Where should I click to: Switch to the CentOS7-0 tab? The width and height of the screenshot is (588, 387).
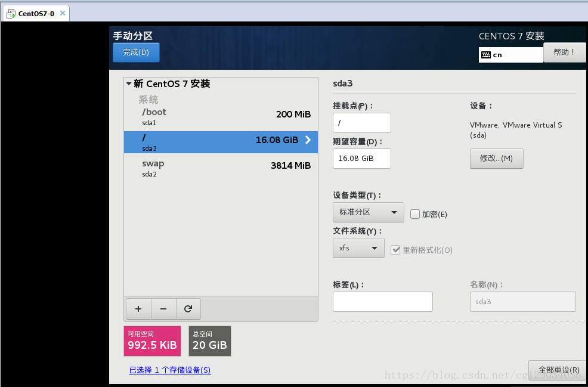pyautogui.click(x=36, y=14)
